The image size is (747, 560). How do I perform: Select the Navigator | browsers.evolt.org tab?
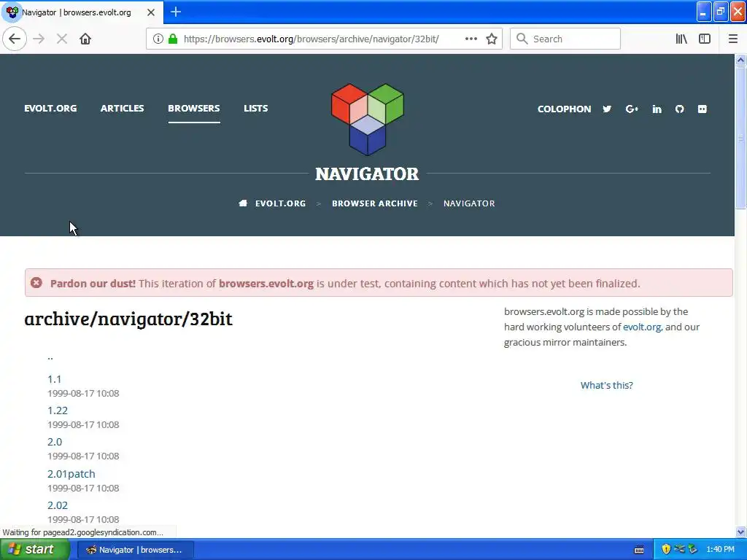coord(82,12)
